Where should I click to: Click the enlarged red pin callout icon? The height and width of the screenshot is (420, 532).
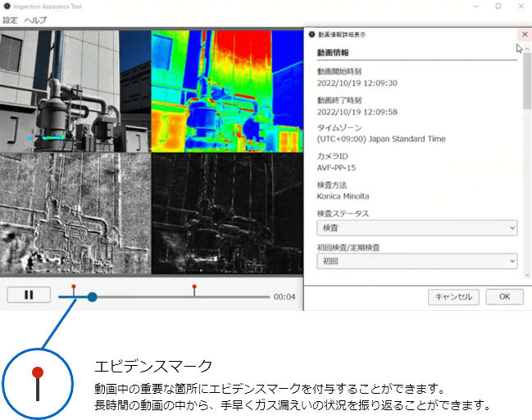37,381
